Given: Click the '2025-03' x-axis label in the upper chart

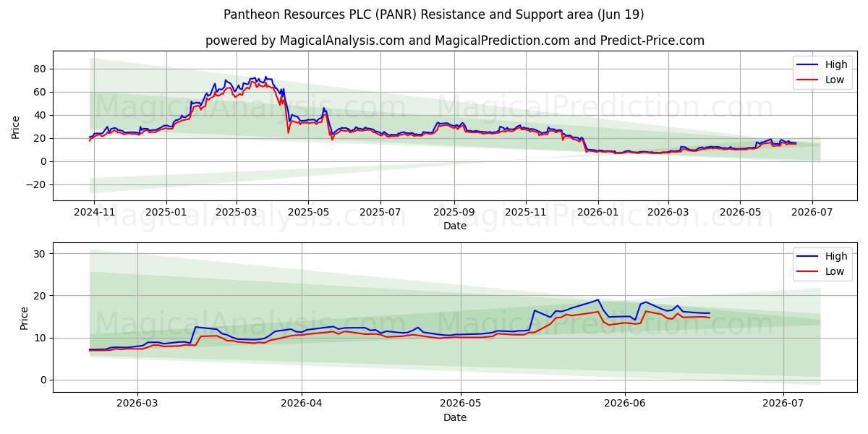Looking at the screenshot, I should [237, 212].
